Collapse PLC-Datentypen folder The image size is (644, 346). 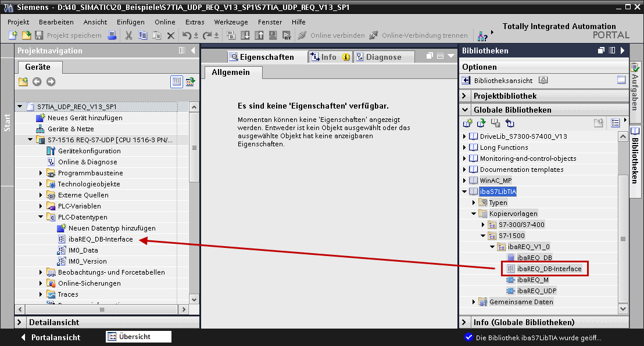click(x=41, y=217)
